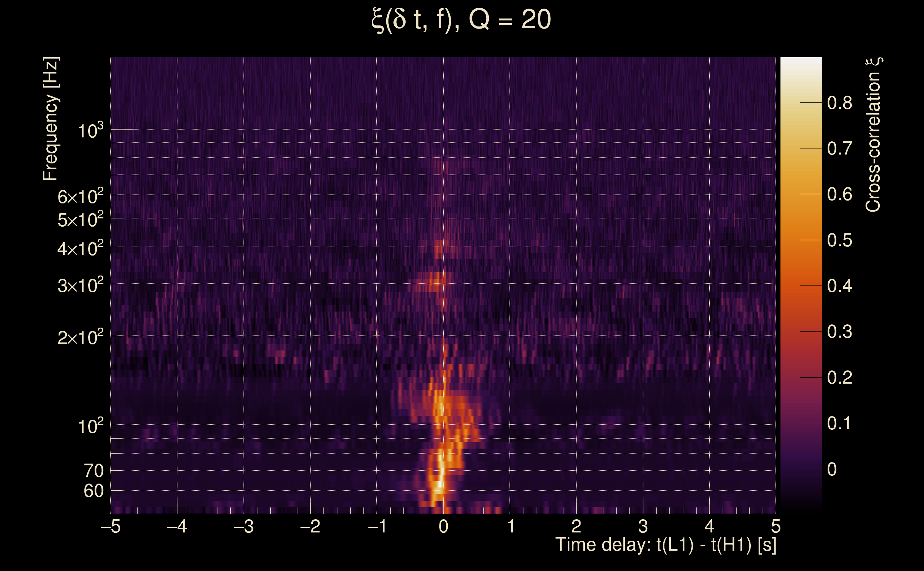Click the Cross-correlation ξ colorbar label
924x571 pixels.
pyautogui.click(x=873, y=135)
